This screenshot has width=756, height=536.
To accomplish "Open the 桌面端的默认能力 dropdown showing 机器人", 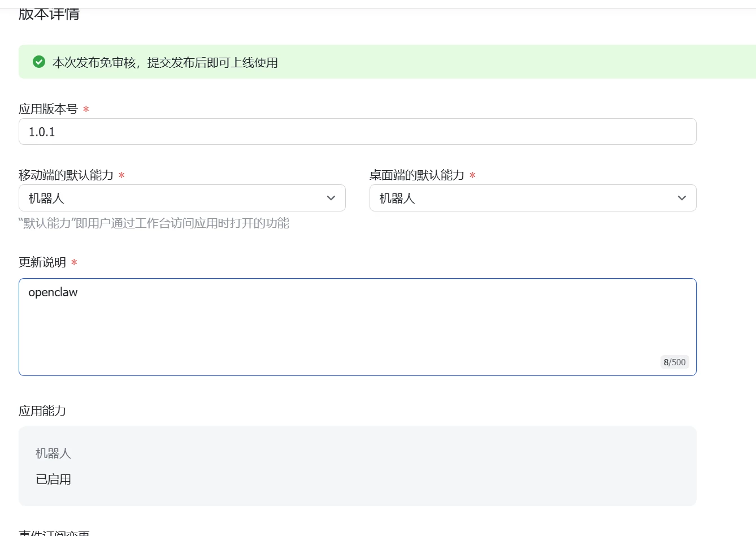I will (532, 198).
